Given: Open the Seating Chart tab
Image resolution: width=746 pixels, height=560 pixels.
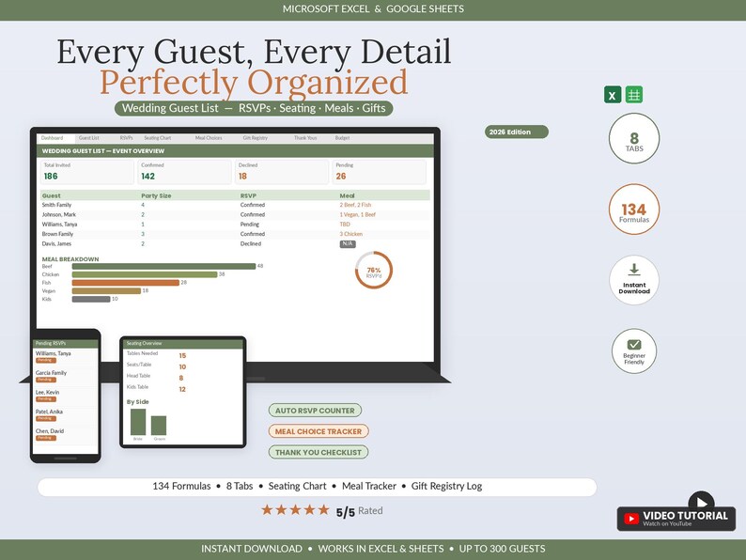Looking at the screenshot, I should [x=158, y=138].
